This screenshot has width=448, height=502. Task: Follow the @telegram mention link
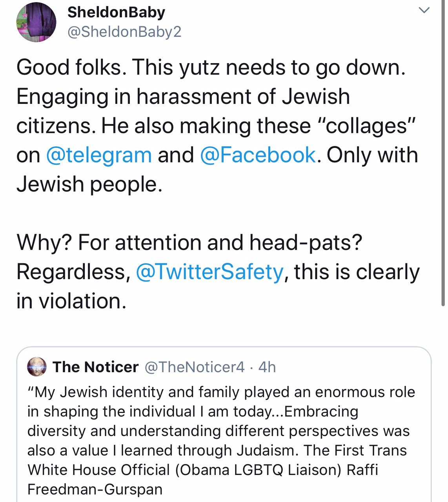[99, 155]
